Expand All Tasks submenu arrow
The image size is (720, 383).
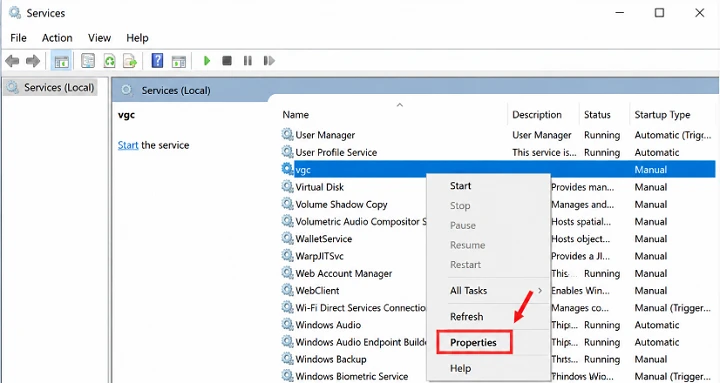540,290
